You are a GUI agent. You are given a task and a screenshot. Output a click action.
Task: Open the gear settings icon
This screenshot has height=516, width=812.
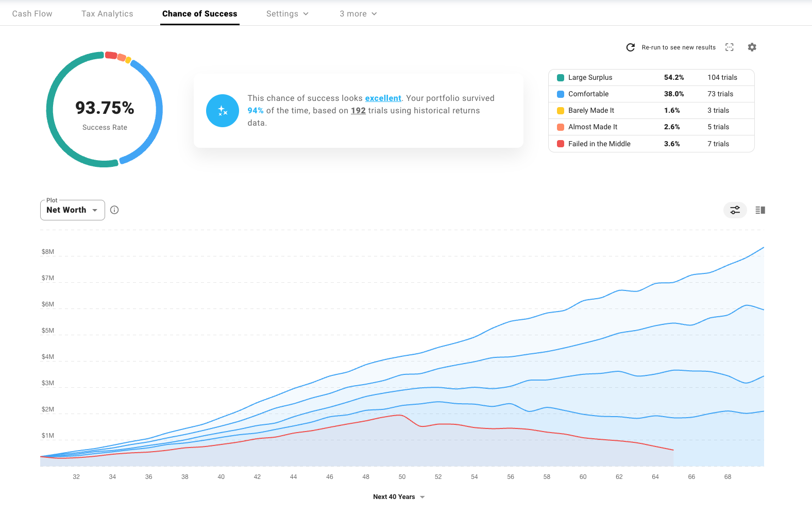(x=752, y=47)
